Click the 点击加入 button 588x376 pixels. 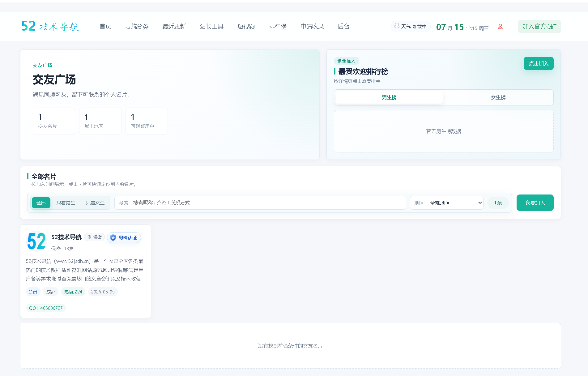click(x=539, y=63)
